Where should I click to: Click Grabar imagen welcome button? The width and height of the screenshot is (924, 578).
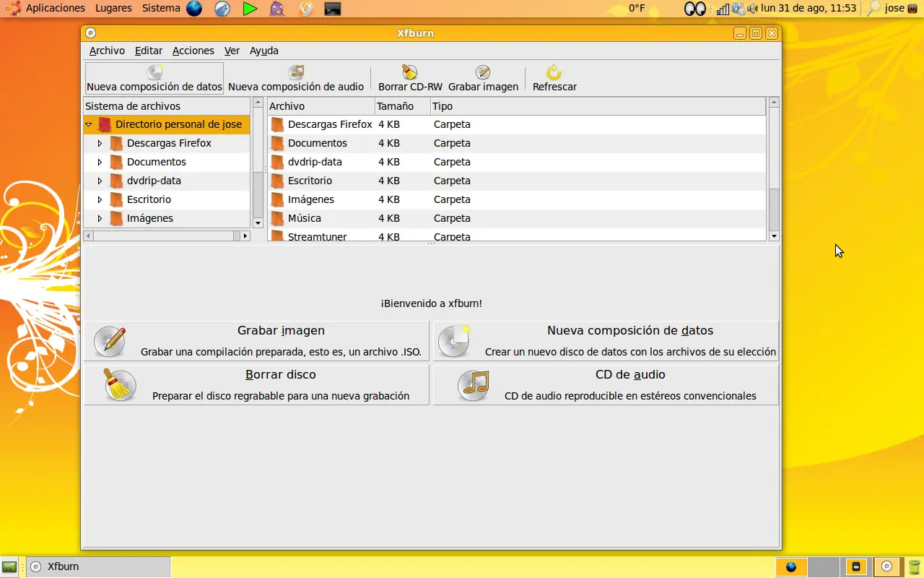coord(257,341)
